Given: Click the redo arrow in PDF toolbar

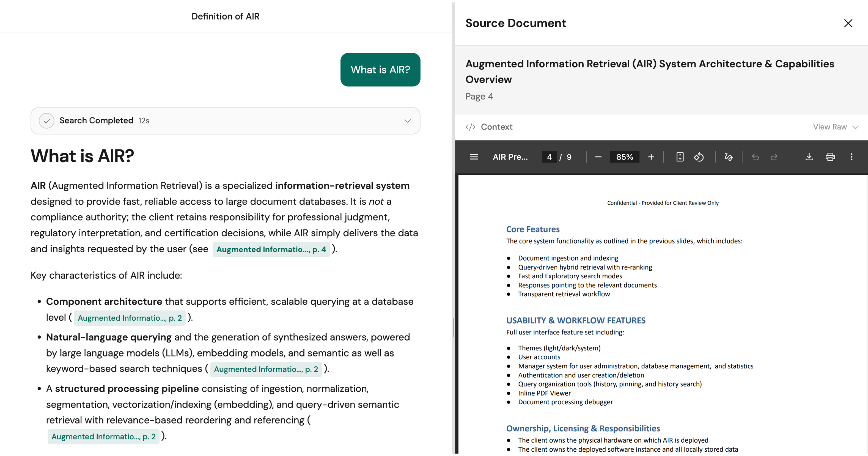Looking at the screenshot, I should [774, 157].
